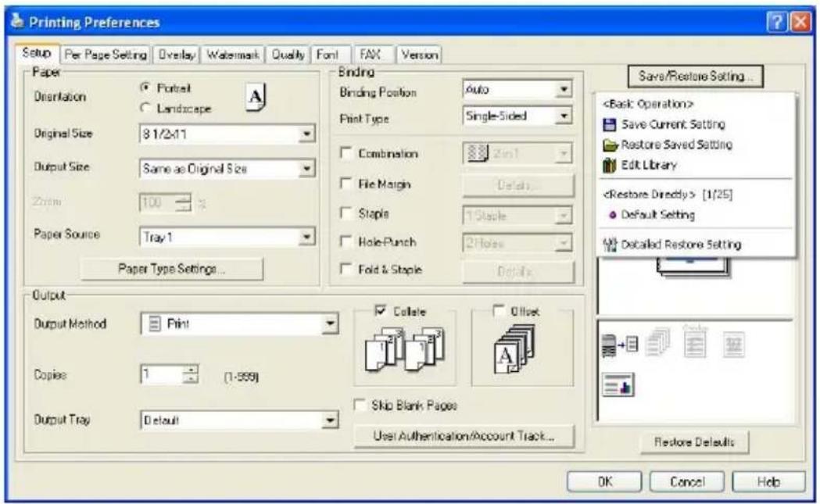This screenshot has width=820, height=504.
Task: Click the printer output method status icon
Action: pyautogui.click(x=620, y=345)
